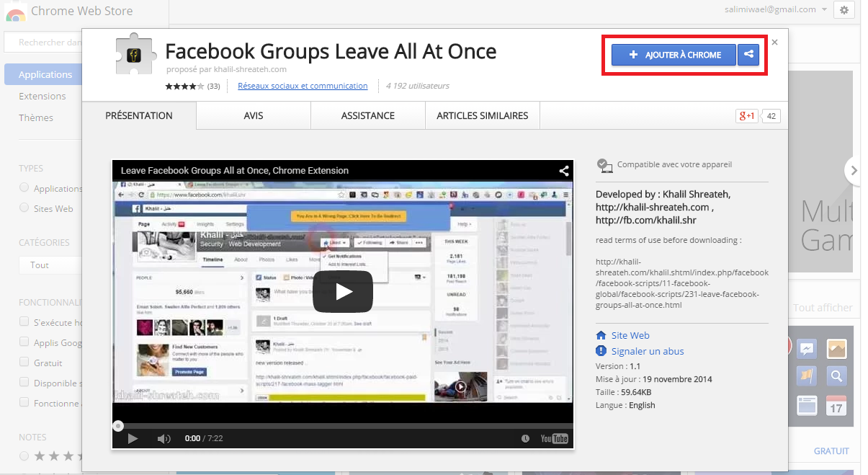Click the compatible device icon
This screenshot has width=868, height=475.
click(604, 165)
